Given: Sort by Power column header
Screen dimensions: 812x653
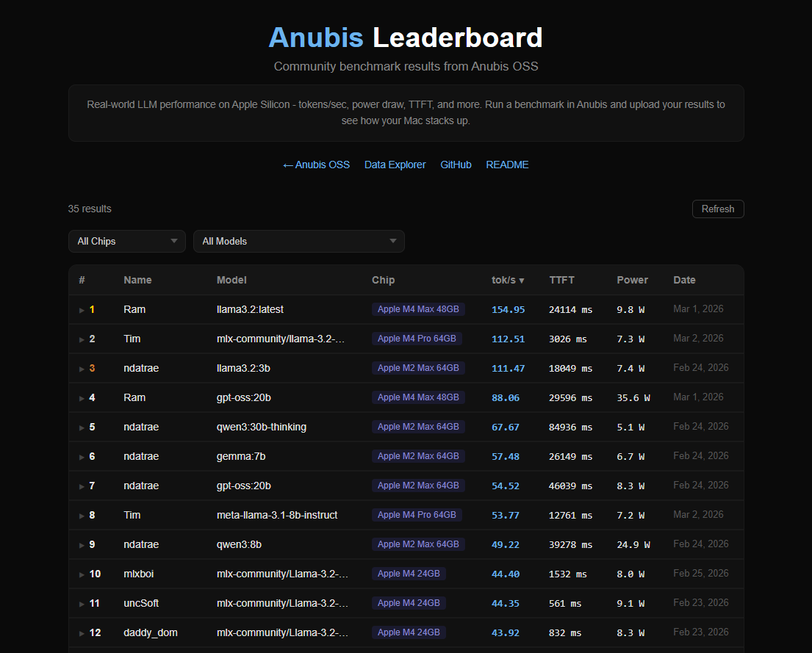Looking at the screenshot, I should click(632, 280).
